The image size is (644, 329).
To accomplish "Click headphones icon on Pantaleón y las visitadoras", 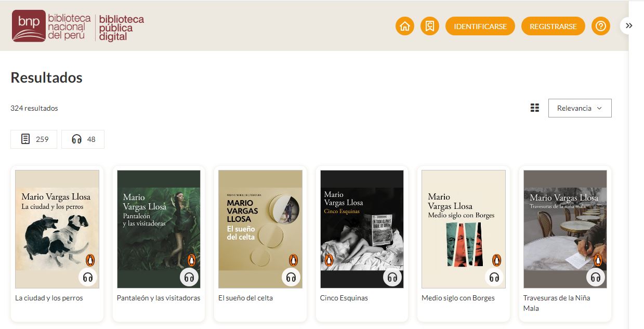I will pos(189,277).
